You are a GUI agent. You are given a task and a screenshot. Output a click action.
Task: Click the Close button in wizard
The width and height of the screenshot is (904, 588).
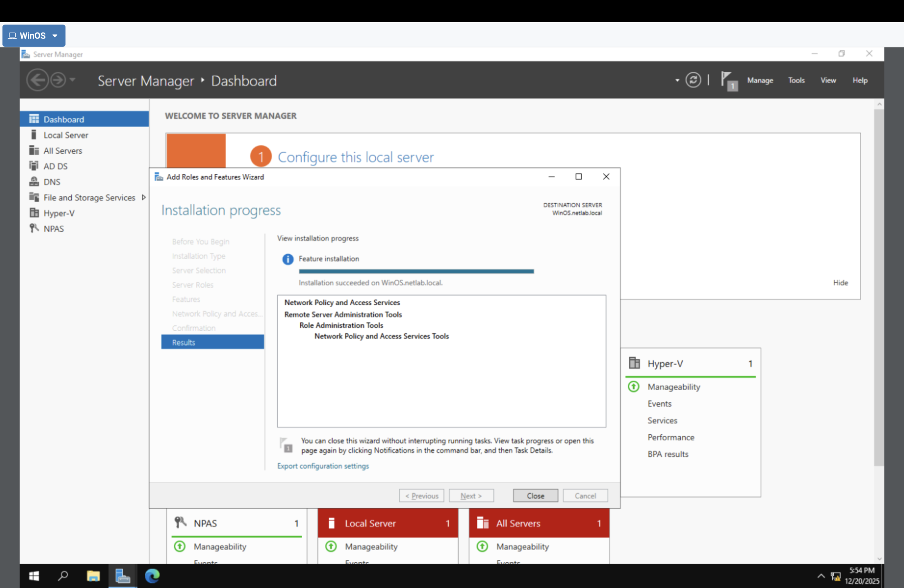[535, 496]
